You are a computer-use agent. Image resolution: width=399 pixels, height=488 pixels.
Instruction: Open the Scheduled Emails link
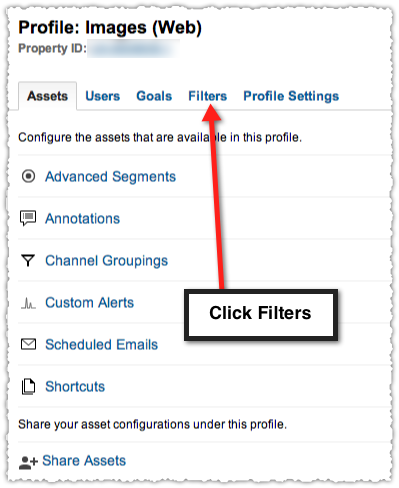coord(101,345)
